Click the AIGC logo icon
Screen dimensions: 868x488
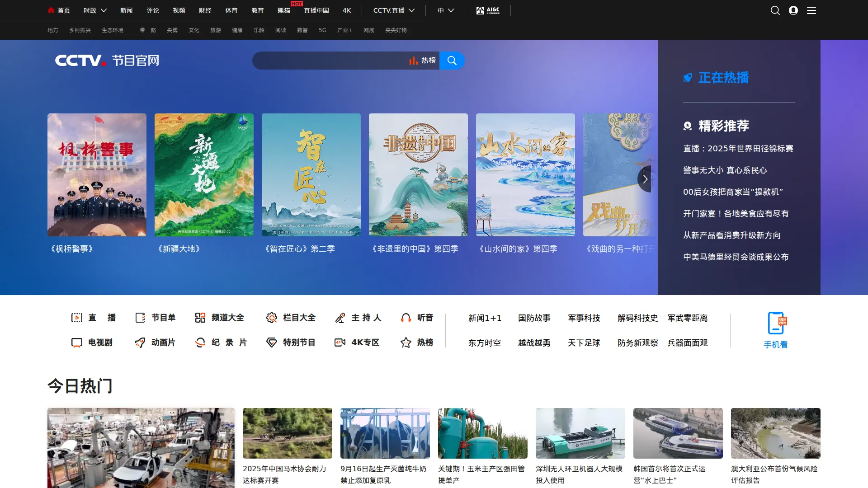tap(488, 10)
